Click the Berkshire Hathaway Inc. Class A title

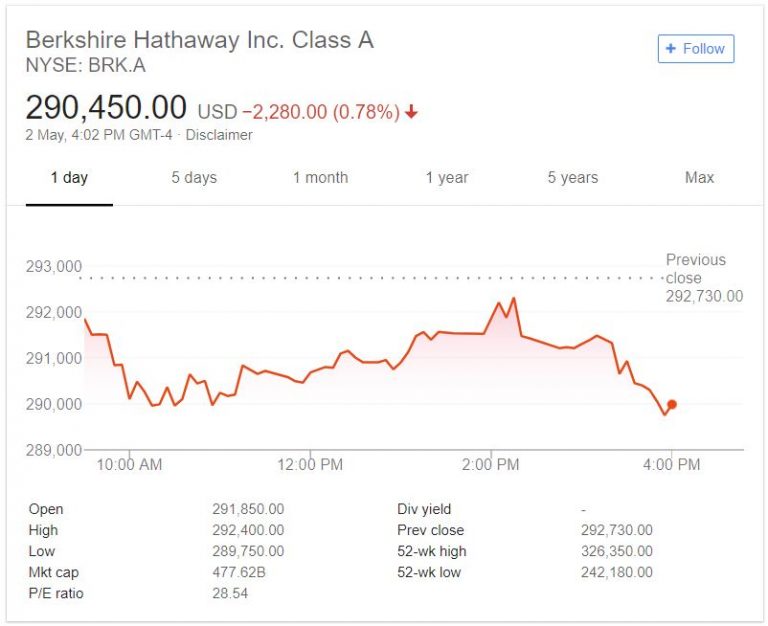click(199, 41)
